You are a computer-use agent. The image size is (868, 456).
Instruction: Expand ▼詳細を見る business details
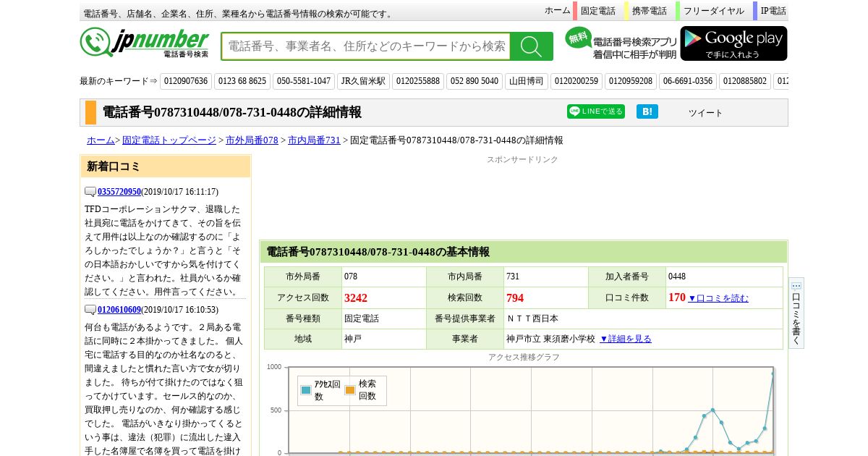pos(626,339)
